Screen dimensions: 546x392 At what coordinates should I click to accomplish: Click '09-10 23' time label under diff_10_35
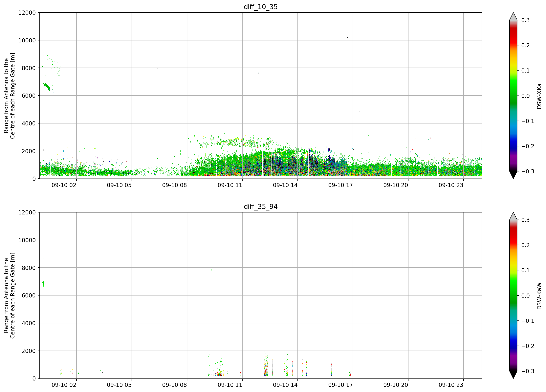(x=451, y=185)
